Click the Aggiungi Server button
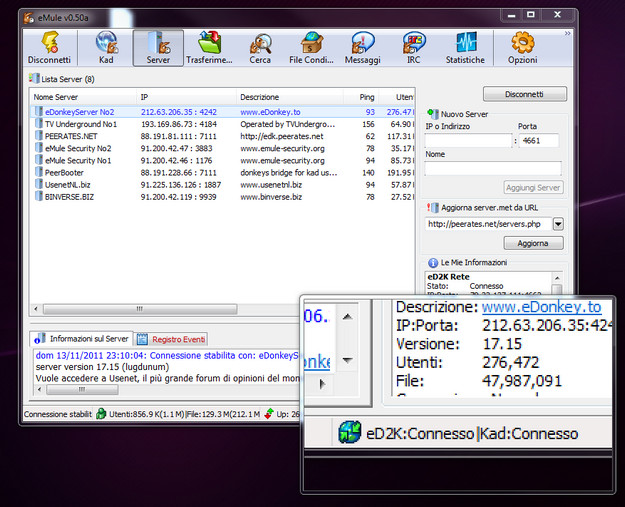 point(533,187)
